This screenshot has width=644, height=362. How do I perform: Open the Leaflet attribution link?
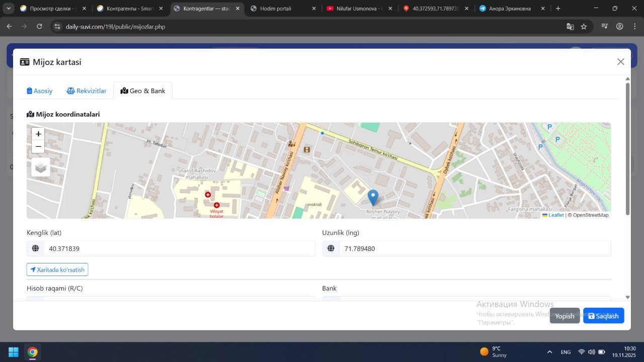(555, 215)
